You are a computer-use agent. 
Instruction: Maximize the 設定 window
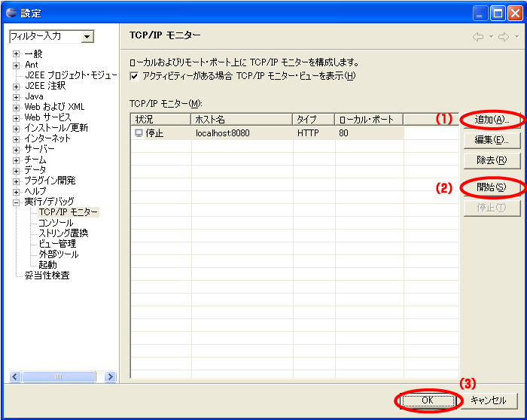[x=498, y=14]
